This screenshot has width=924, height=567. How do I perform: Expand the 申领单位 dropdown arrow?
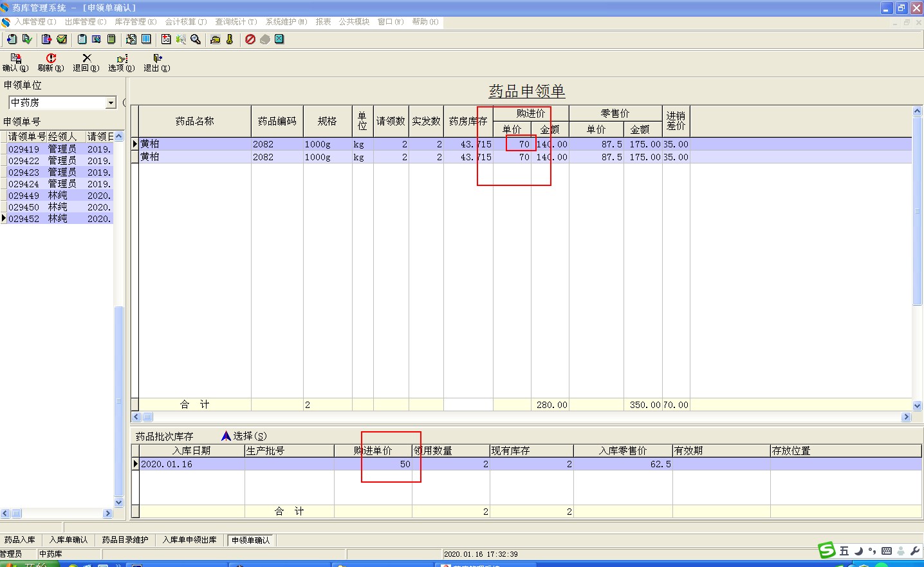(111, 103)
